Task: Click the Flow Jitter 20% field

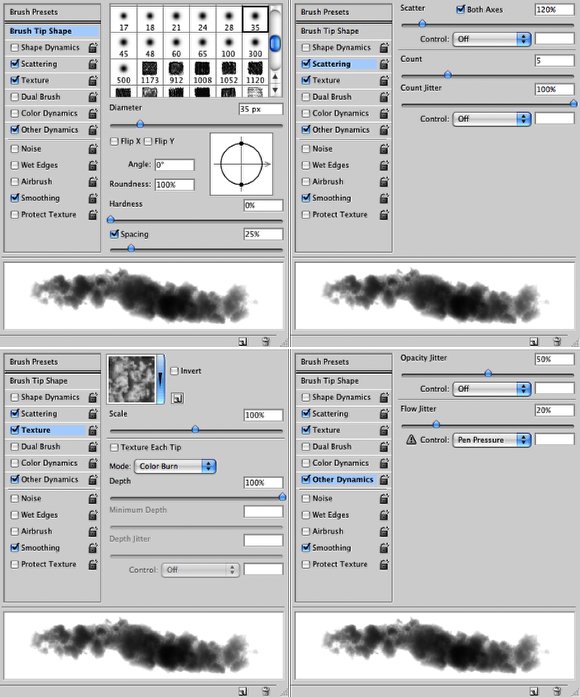Action: (554, 410)
